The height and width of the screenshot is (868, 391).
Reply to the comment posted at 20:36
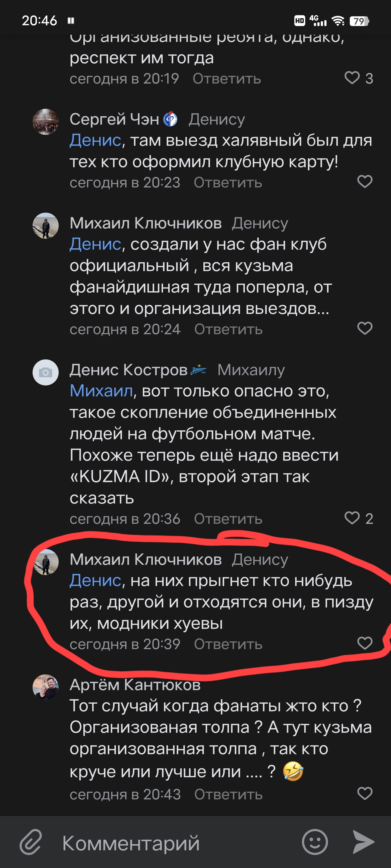(228, 519)
